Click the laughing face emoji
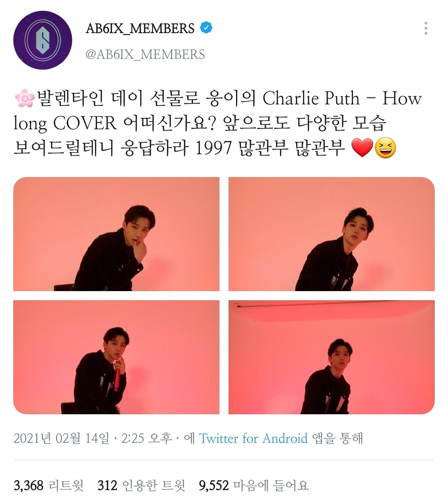448x503 pixels. click(385, 148)
